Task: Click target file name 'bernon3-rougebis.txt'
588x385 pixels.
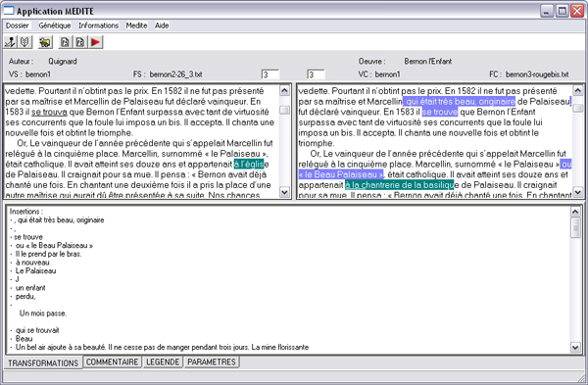Action: (537, 74)
